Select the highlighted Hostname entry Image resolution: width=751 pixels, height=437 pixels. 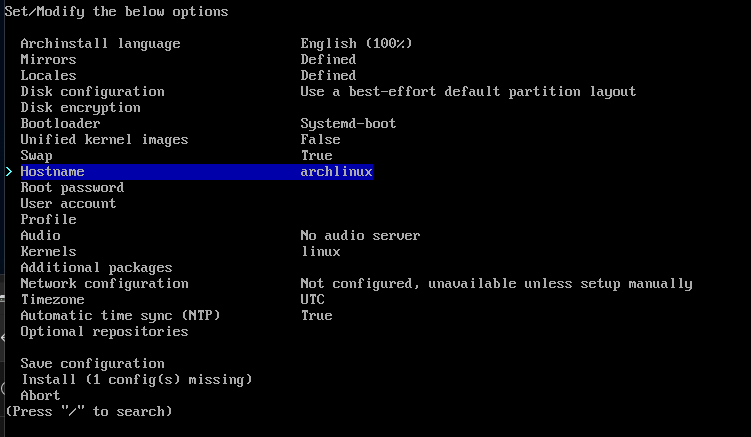pos(196,172)
